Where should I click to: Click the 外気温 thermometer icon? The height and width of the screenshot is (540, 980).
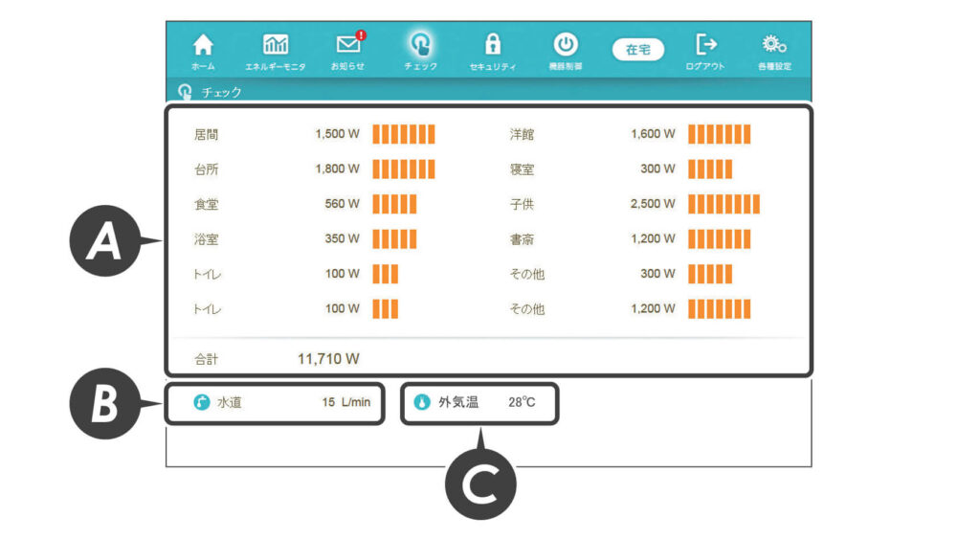pos(421,402)
